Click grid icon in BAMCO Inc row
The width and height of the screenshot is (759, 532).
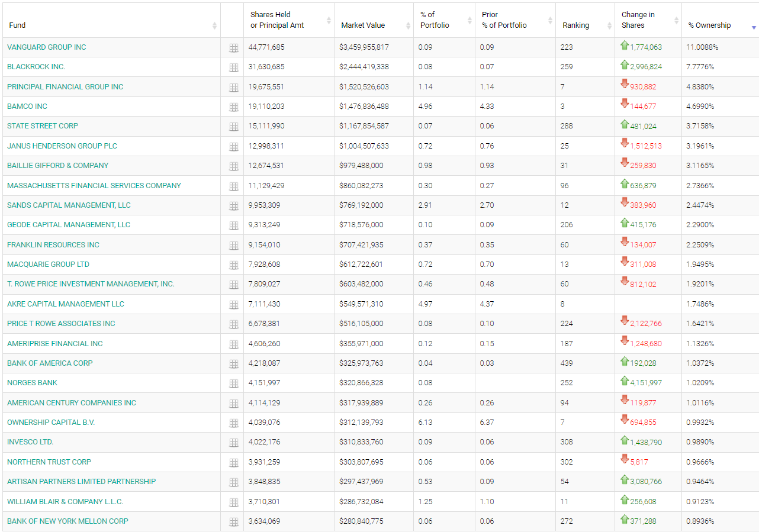coord(234,107)
